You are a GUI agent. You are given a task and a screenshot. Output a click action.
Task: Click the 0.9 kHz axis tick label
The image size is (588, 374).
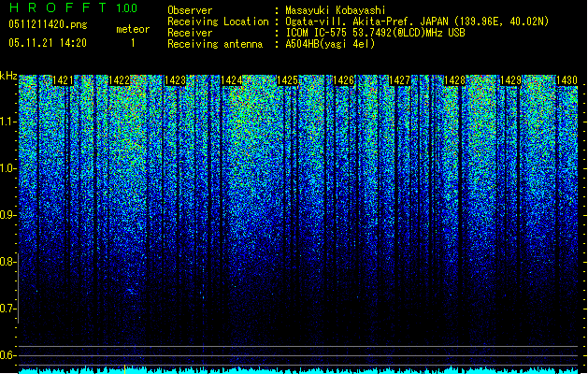tap(8, 215)
